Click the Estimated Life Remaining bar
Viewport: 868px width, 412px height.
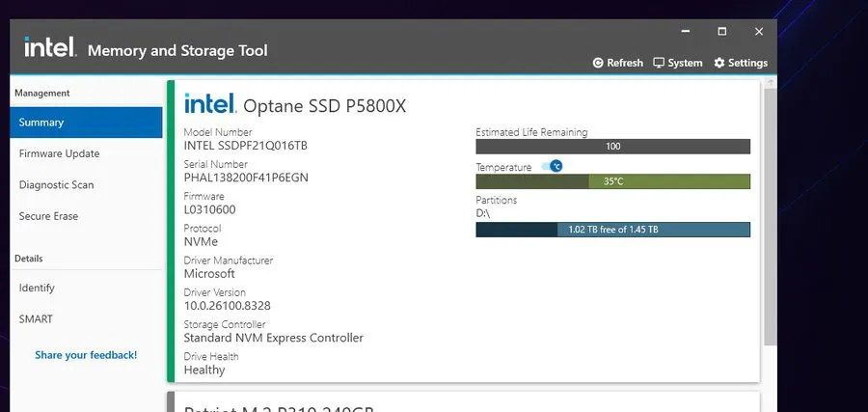(612, 147)
